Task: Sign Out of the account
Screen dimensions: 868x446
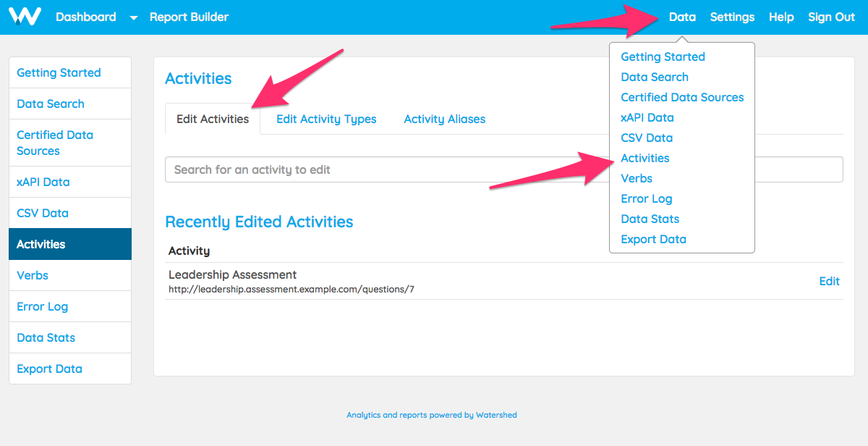Action: click(x=832, y=17)
